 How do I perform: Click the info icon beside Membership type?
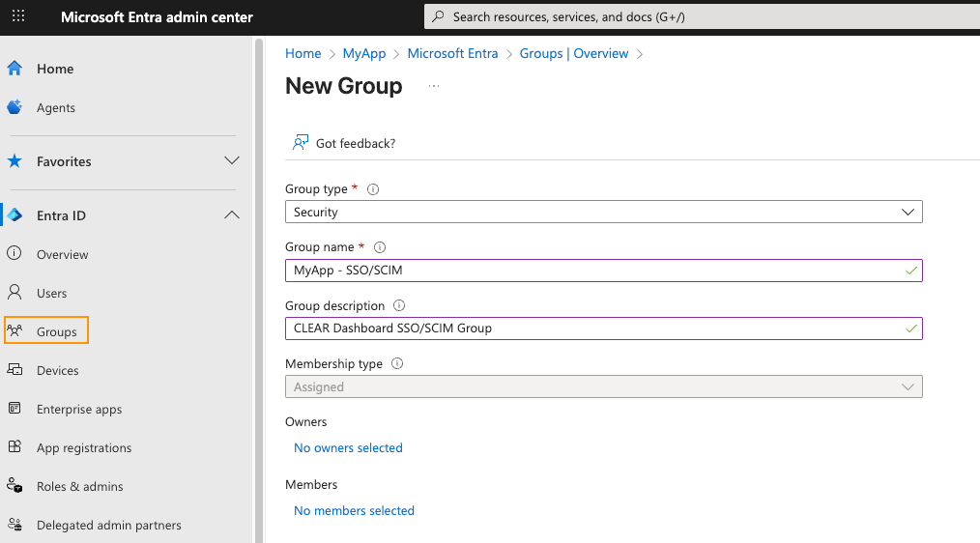coord(397,363)
